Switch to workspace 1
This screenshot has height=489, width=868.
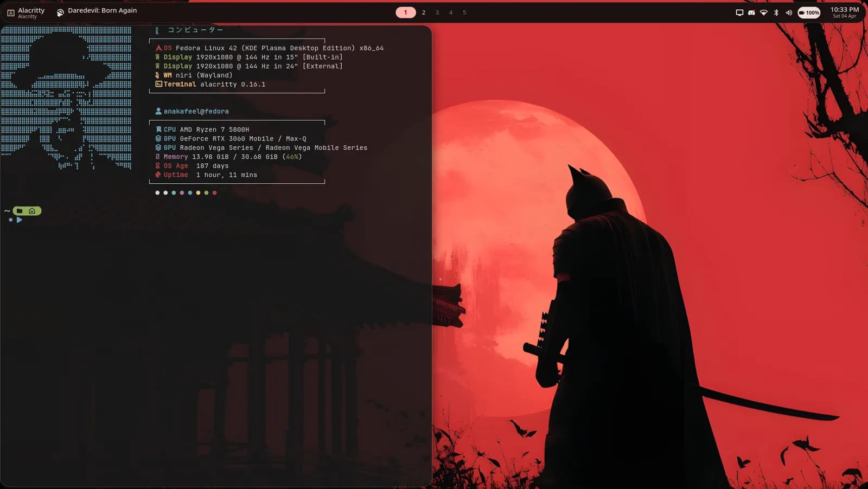click(x=405, y=12)
